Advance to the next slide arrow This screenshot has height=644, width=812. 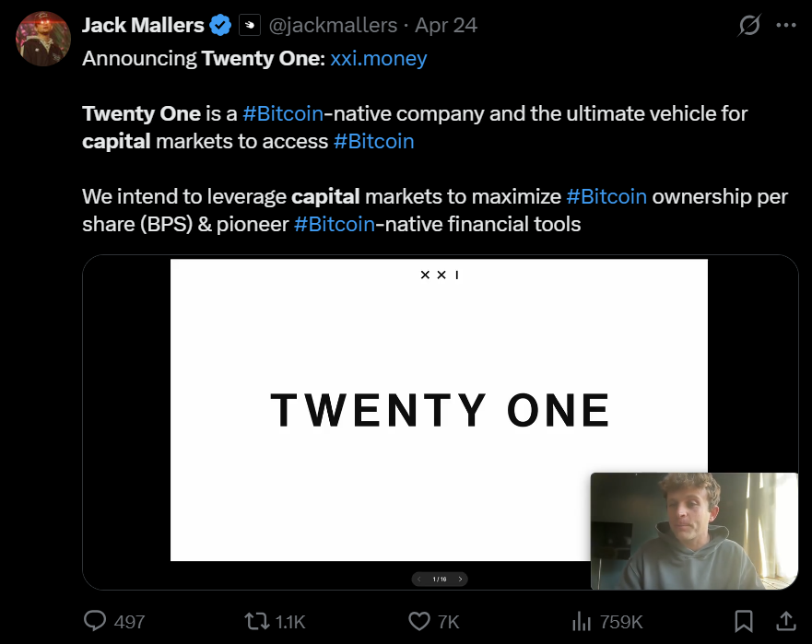pos(460,579)
